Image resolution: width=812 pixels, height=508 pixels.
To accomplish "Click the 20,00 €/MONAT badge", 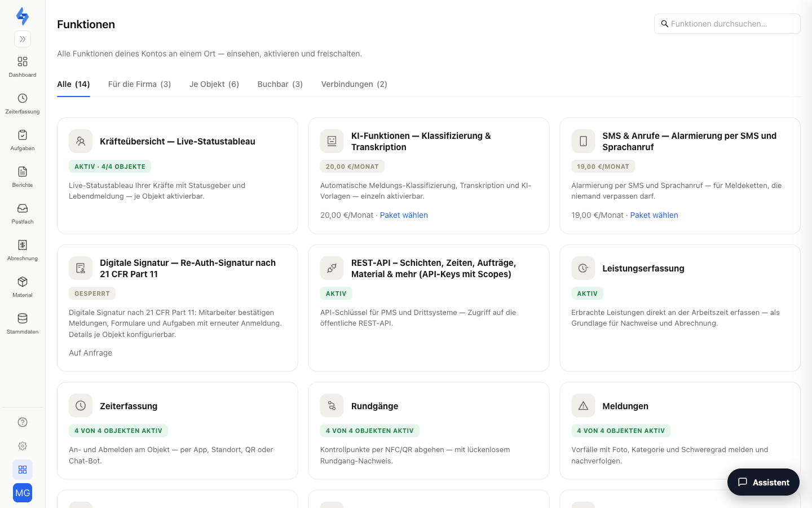I will click(352, 167).
